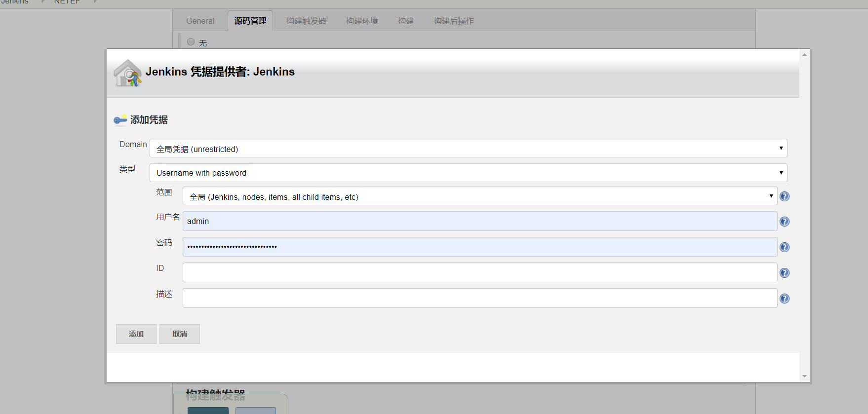Switch to the 构建 tab
Image resolution: width=868 pixels, height=414 pixels.
[406, 21]
